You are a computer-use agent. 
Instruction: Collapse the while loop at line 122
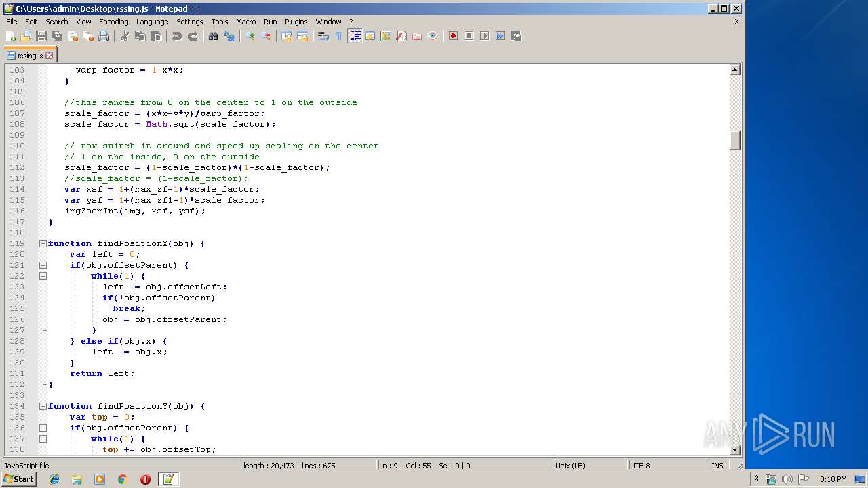coord(43,276)
